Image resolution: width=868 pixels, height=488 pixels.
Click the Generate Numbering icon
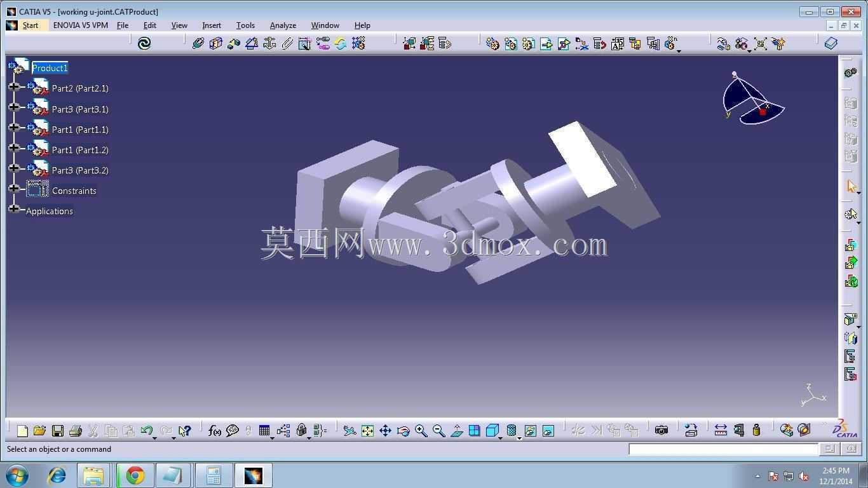click(x=617, y=43)
